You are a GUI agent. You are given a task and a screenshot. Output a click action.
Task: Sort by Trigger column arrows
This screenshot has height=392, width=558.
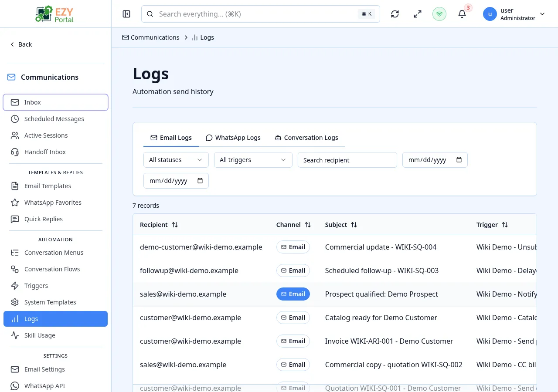pos(505,225)
